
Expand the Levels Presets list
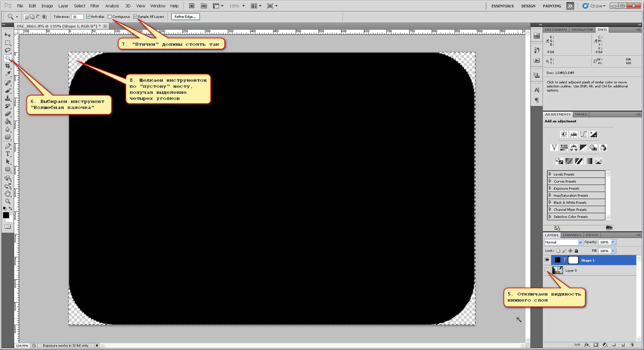(x=550, y=174)
